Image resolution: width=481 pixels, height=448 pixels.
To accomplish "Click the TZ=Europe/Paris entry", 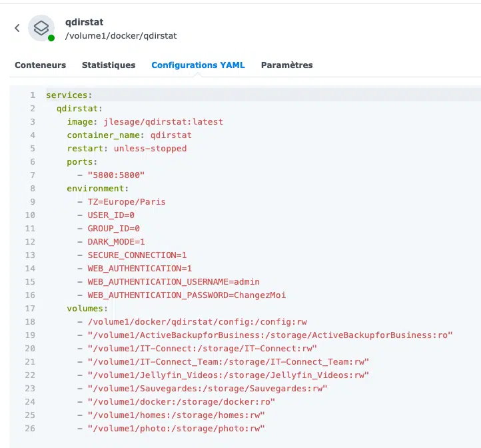I will tap(127, 202).
